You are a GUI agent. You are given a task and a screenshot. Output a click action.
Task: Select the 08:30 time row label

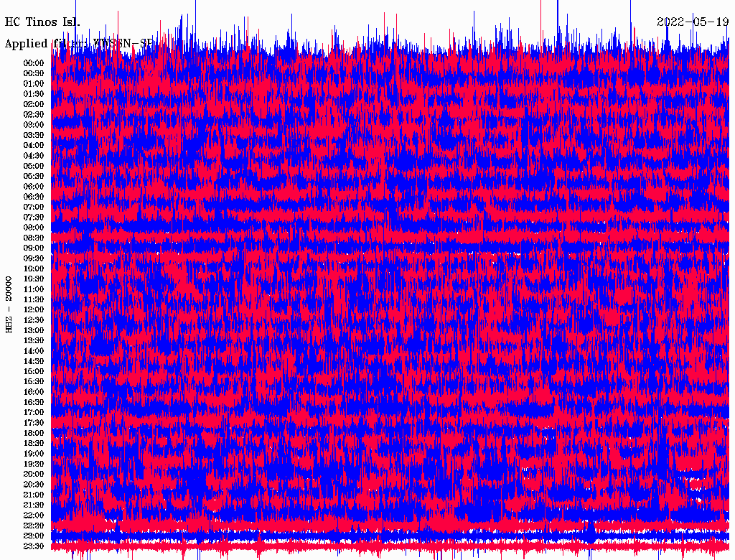click(x=34, y=238)
